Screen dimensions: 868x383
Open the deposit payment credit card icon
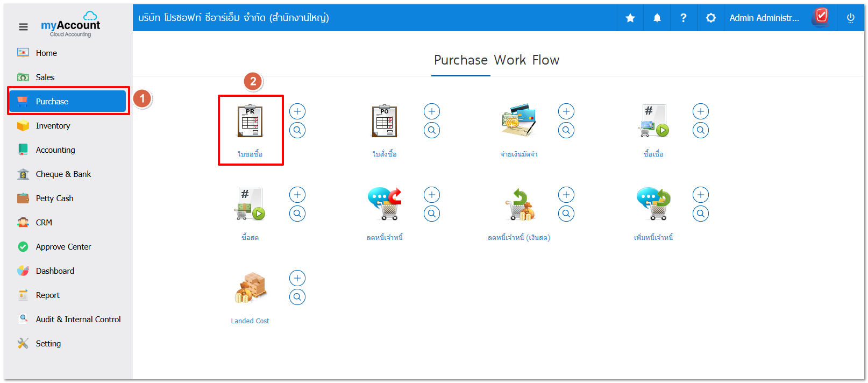click(519, 120)
